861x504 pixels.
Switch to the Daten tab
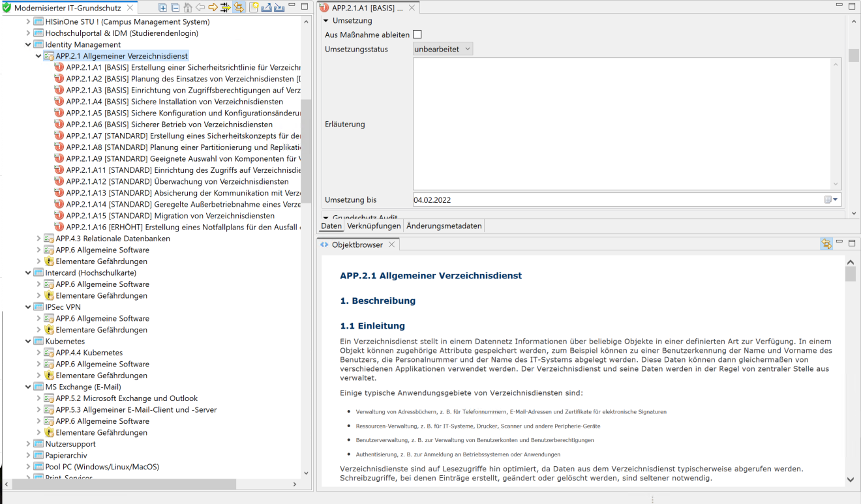click(x=331, y=226)
